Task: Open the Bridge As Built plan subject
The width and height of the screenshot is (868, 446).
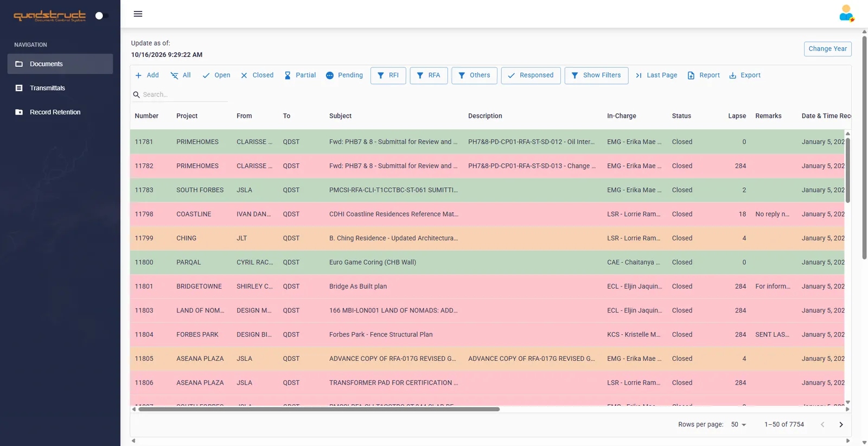Action: coord(358,286)
